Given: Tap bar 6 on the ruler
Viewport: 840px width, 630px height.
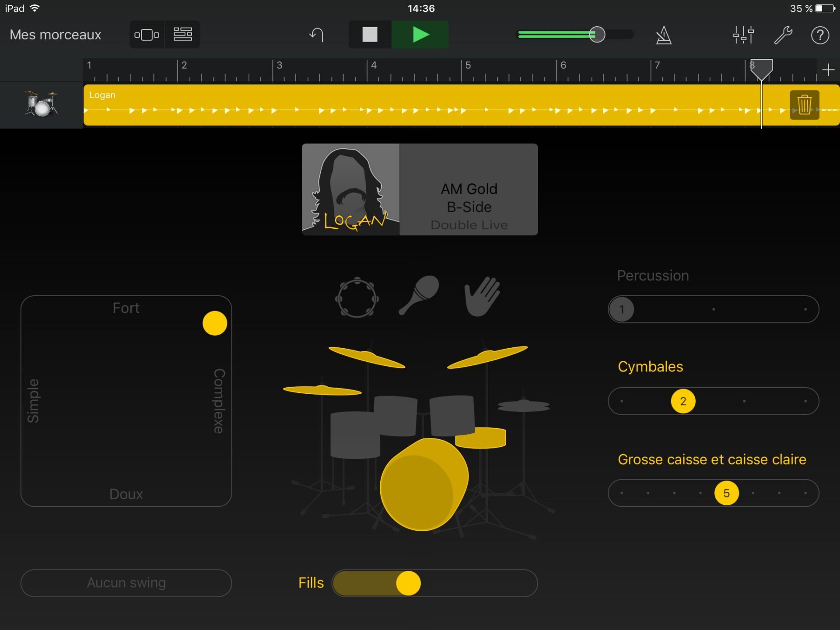Looking at the screenshot, I should pyautogui.click(x=563, y=66).
